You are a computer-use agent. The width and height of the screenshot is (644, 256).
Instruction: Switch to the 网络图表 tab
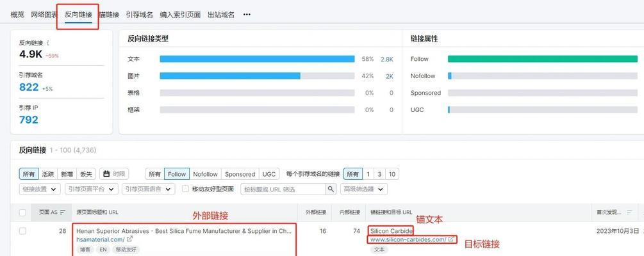pyautogui.click(x=44, y=15)
